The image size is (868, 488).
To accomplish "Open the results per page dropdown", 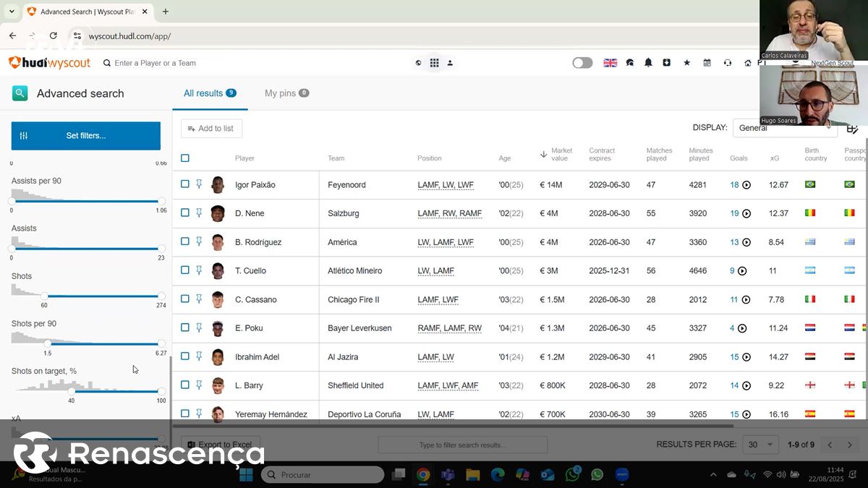I will coord(760,445).
